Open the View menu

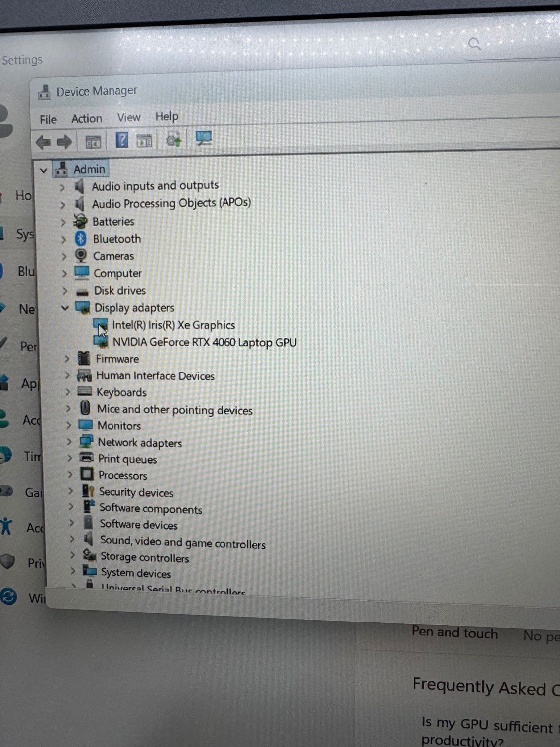(x=129, y=117)
